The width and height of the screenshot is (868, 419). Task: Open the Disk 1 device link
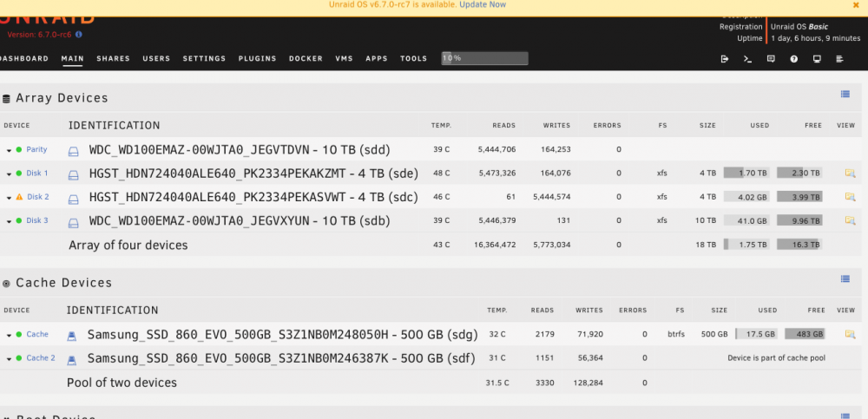tap(37, 173)
